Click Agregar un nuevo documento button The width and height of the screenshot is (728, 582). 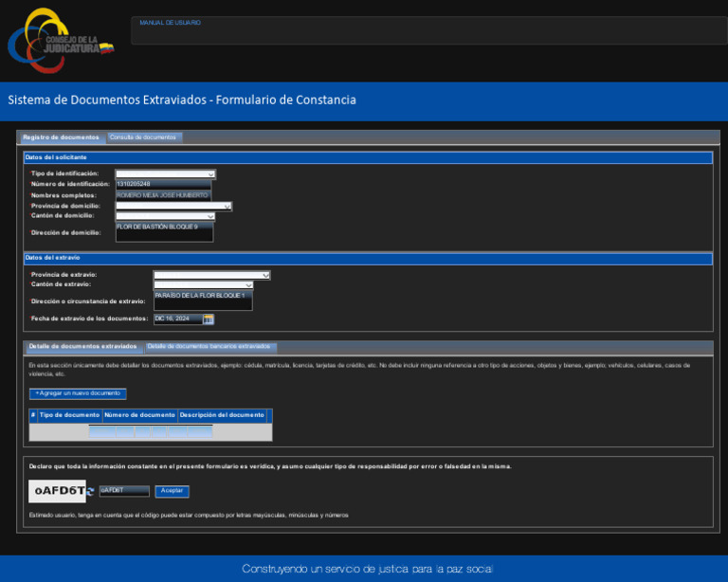pos(78,392)
